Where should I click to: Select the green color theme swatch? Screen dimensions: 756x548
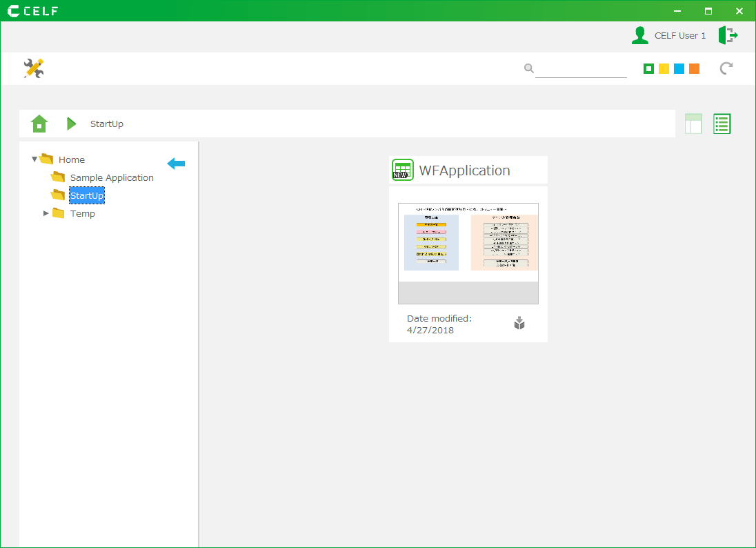click(x=648, y=68)
